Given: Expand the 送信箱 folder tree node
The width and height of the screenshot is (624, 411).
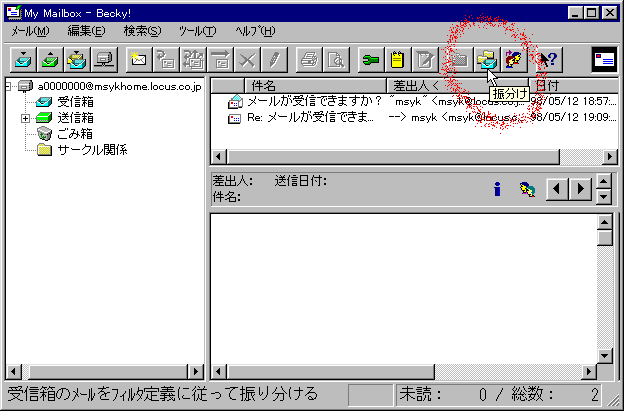Looking at the screenshot, I should 25,119.
